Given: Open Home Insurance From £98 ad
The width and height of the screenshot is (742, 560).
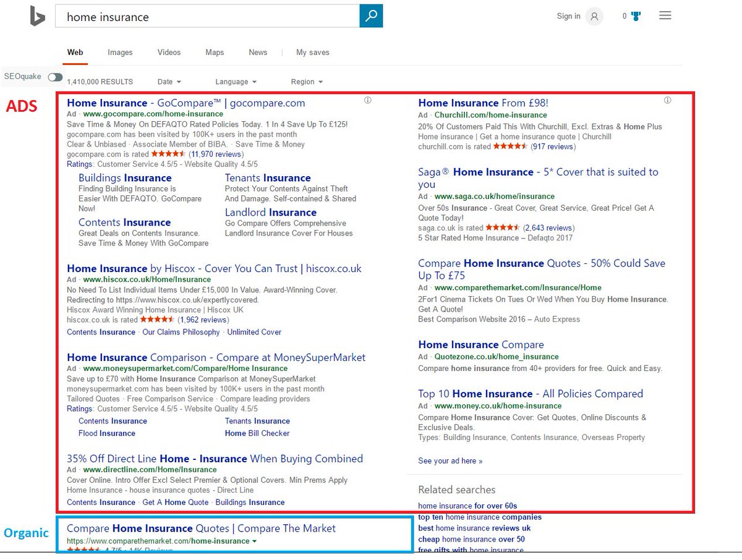Looking at the screenshot, I should click(x=483, y=103).
